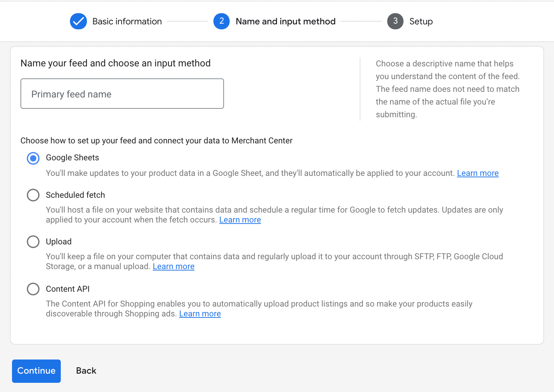Click the step 2 circle icon

(x=222, y=21)
